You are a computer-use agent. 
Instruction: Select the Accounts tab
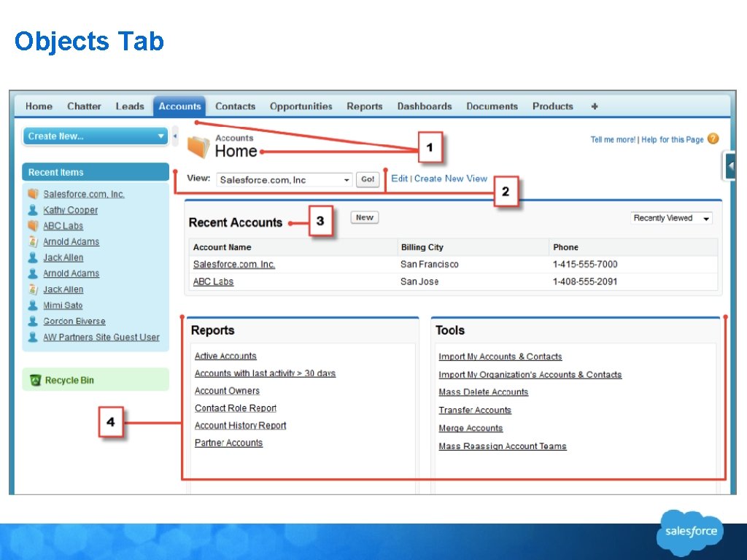point(179,106)
